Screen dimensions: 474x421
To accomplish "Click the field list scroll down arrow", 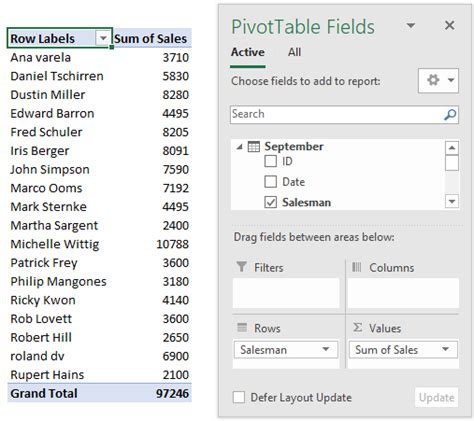I will point(452,201).
